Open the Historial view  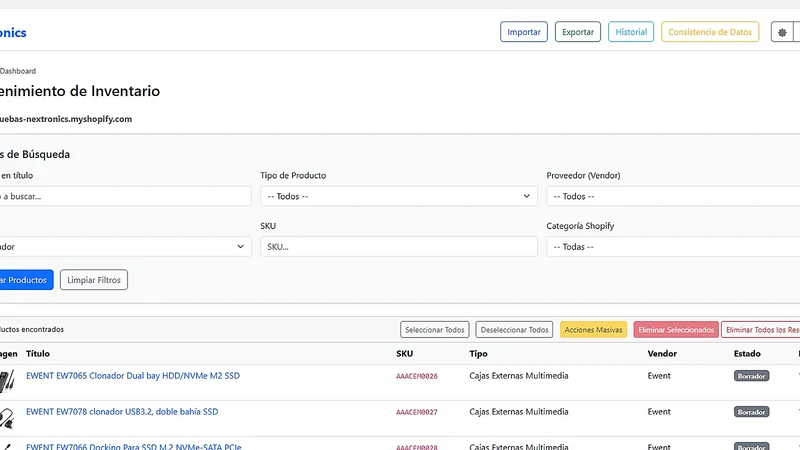click(631, 32)
